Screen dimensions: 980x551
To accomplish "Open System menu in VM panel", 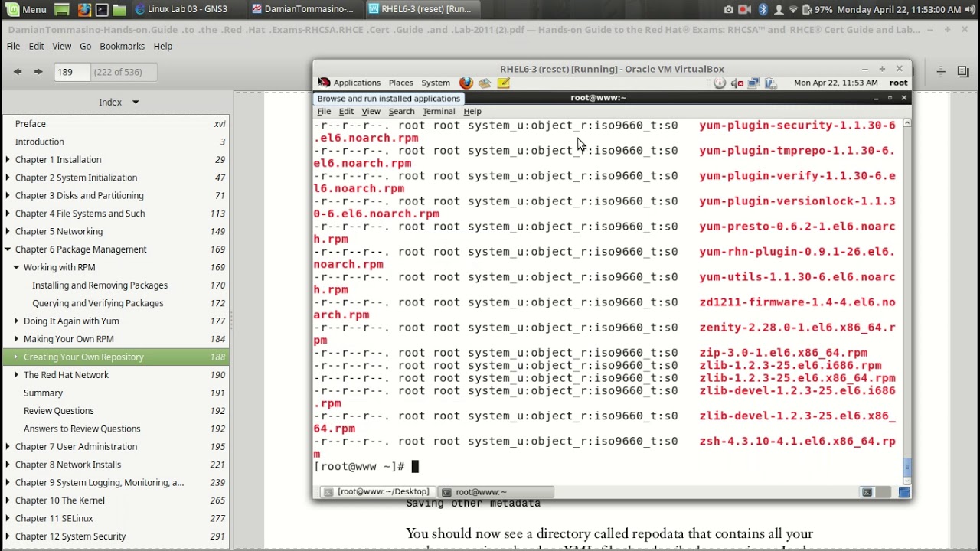I will 436,83.
